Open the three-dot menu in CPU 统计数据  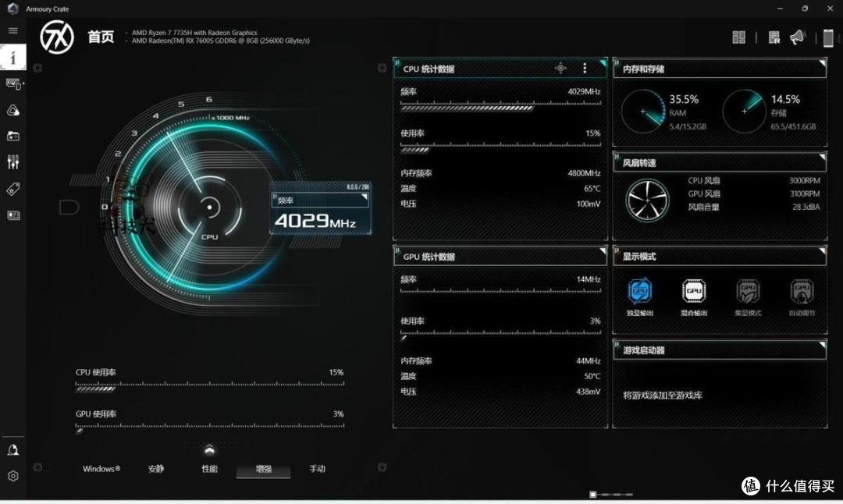tap(585, 68)
